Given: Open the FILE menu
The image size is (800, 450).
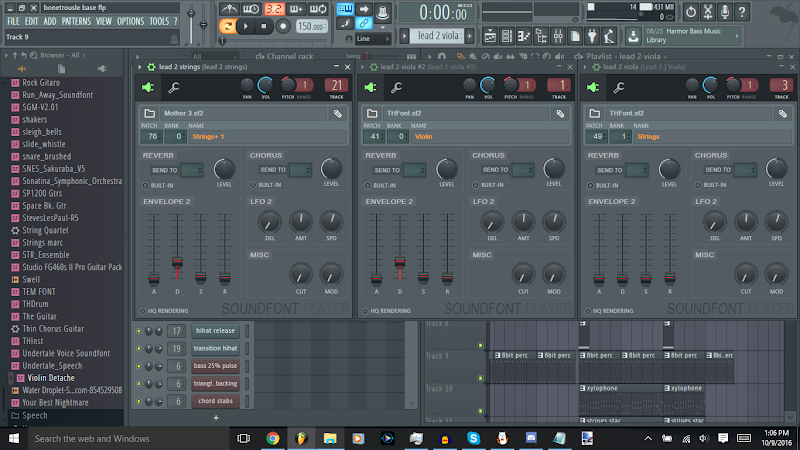Looking at the screenshot, I should tap(13, 21).
